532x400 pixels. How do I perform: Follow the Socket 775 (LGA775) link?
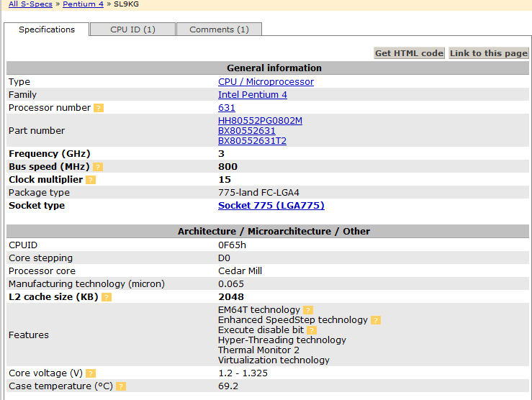point(271,206)
